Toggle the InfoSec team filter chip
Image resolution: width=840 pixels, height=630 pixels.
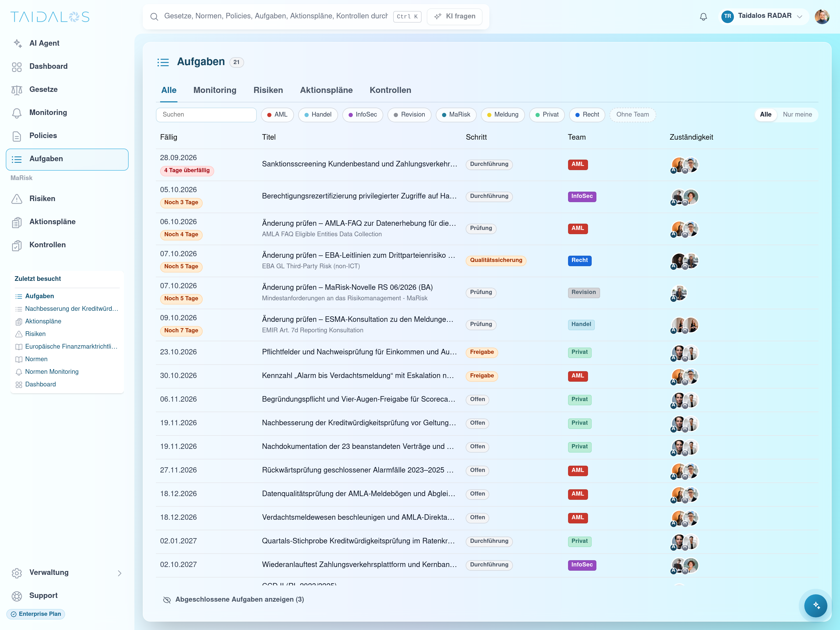(363, 115)
